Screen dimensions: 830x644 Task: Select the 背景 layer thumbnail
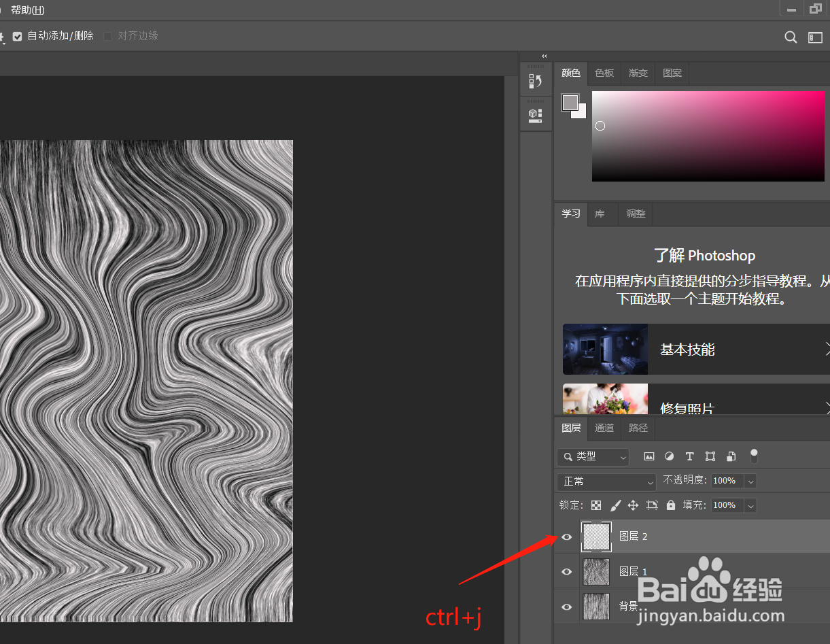pyautogui.click(x=596, y=607)
